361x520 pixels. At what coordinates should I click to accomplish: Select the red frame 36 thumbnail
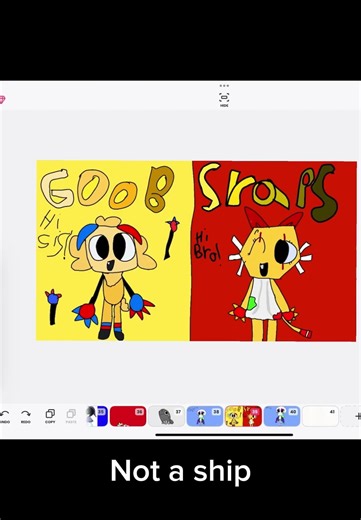[128, 416]
